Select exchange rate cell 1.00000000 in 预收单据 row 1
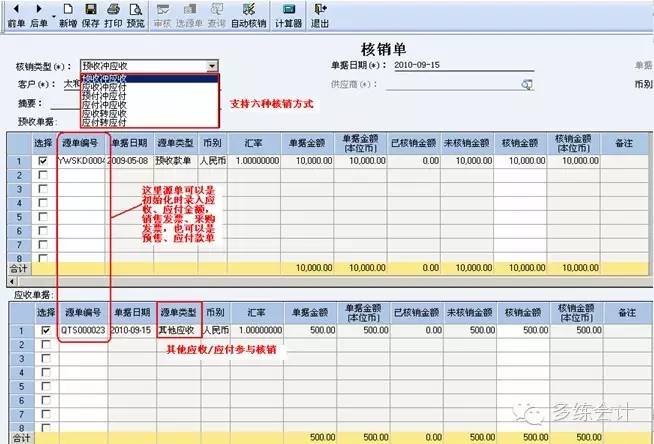 pos(254,161)
